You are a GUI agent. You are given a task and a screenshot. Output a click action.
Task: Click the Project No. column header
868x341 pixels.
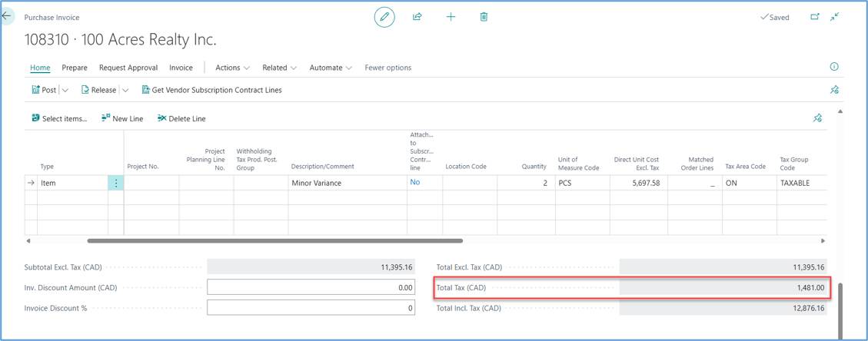(143, 167)
